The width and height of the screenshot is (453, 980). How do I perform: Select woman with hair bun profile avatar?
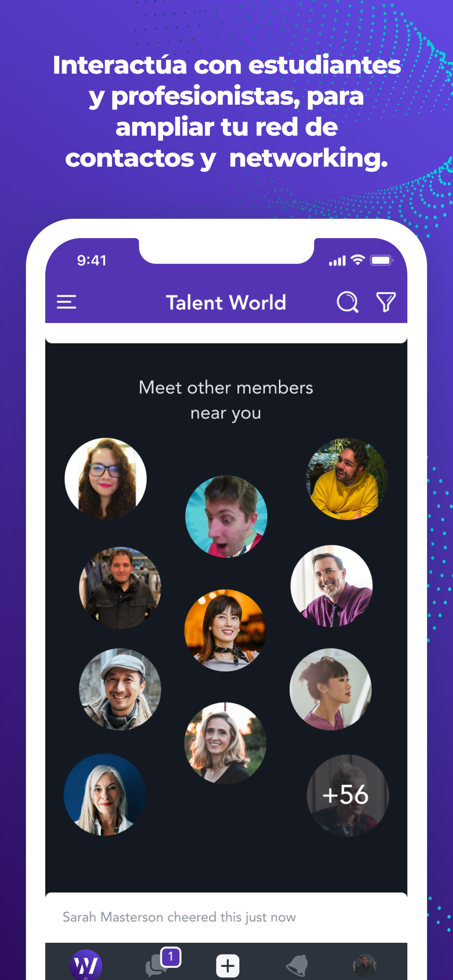[x=330, y=689]
